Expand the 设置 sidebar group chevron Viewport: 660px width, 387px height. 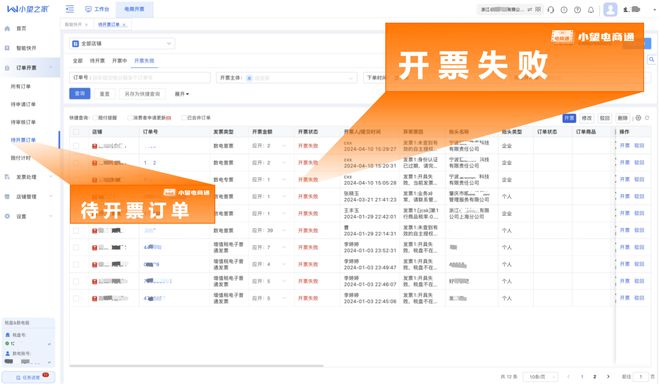(51, 216)
